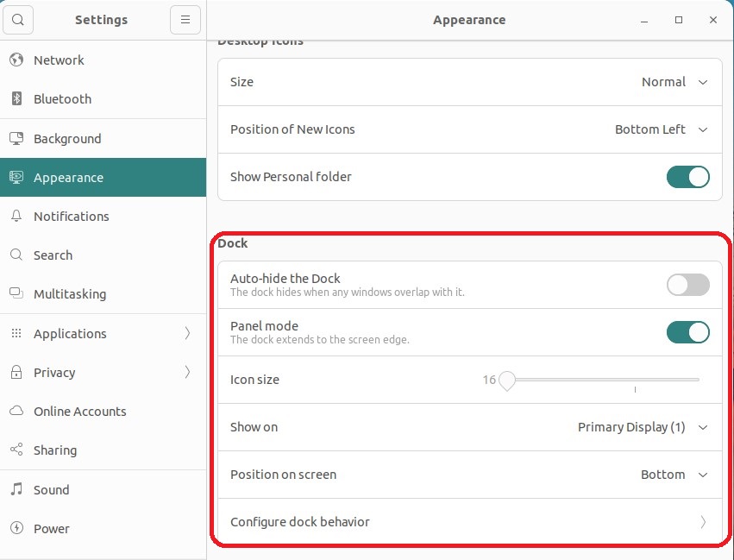Click the Privacy lock icon

coord(16,373)
